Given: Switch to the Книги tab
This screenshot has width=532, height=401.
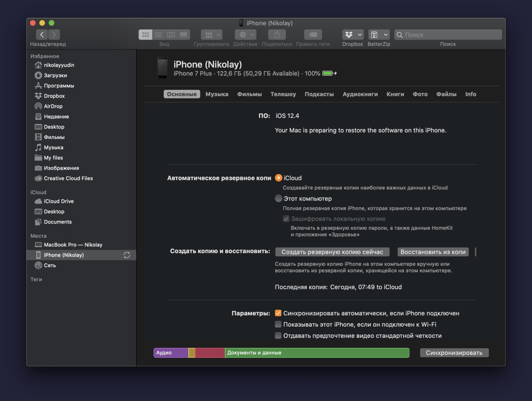Looking at the screenshot, I should click(395, 94).
